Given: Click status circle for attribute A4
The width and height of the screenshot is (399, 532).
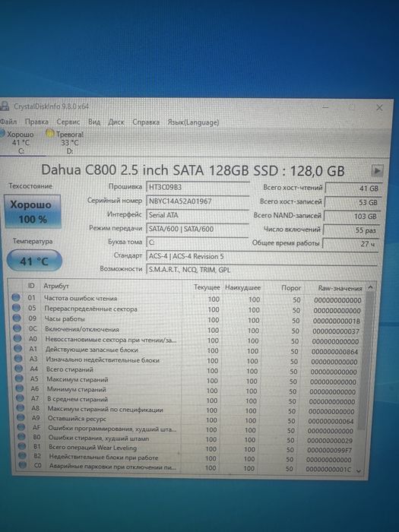Looking at the screenshot, I should coord(19,368).
